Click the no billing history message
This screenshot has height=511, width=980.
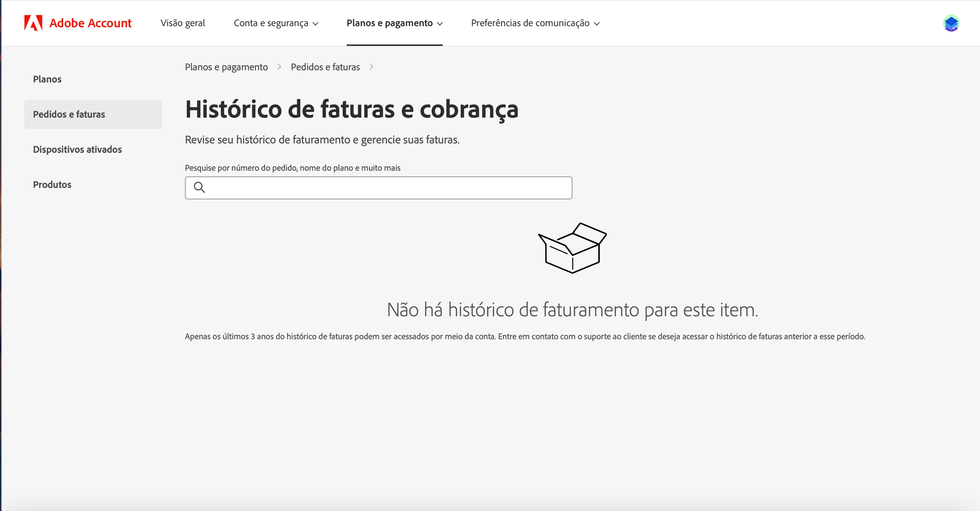pyautogui.click(x=572, y=309)
